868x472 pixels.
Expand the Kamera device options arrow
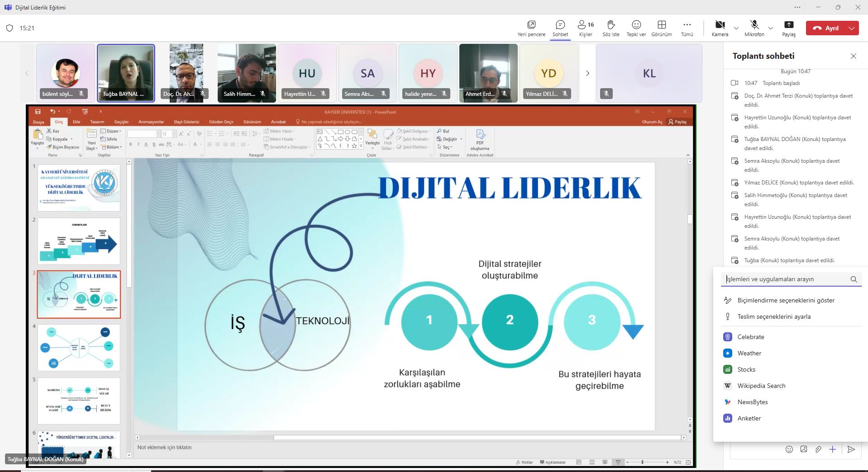point(736,28)
